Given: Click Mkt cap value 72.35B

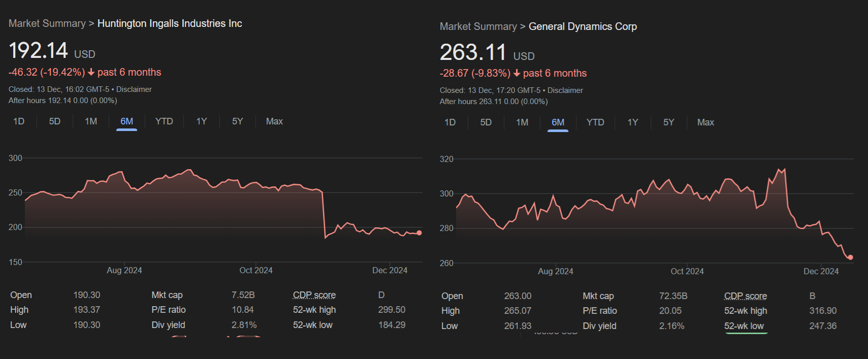Looking at the screenshot, I should pos(673,296).
